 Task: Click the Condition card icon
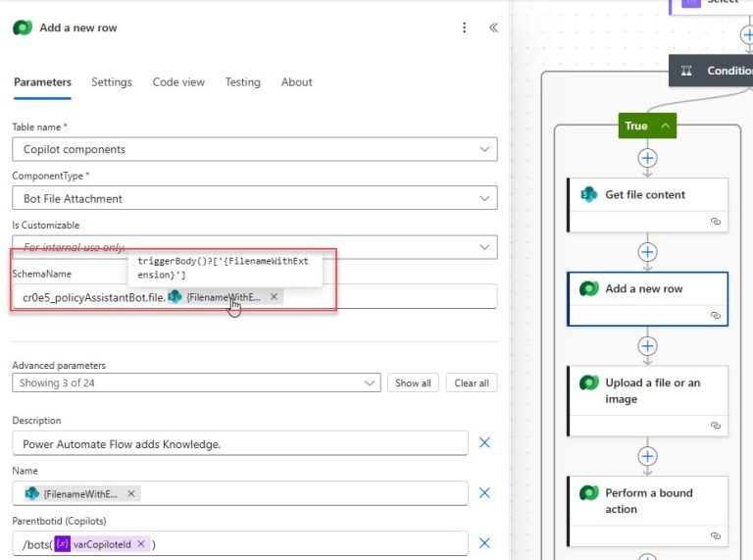[x=686, y=71]
